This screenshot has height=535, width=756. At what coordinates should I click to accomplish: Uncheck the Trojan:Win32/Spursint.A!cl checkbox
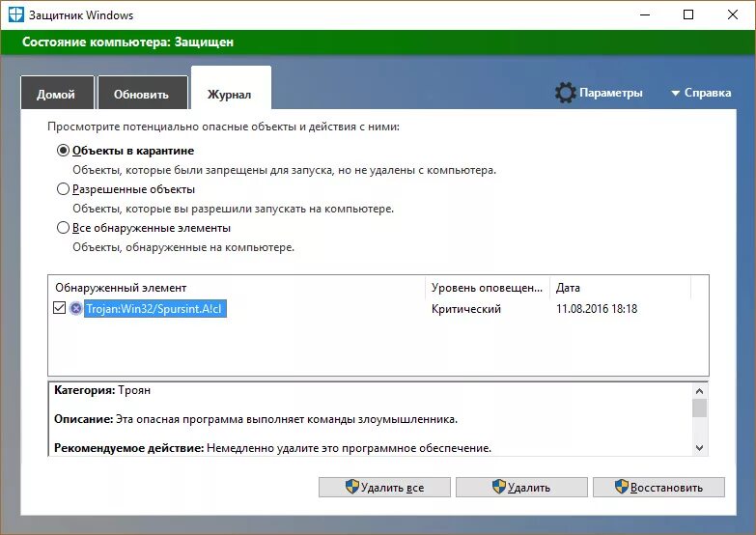(59, 308)
